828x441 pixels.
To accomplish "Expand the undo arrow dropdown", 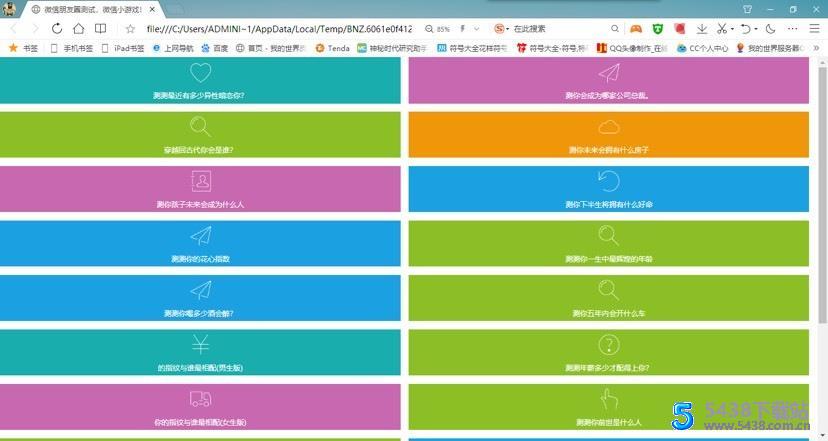I will pyautogui.click(x=756, y=29).
